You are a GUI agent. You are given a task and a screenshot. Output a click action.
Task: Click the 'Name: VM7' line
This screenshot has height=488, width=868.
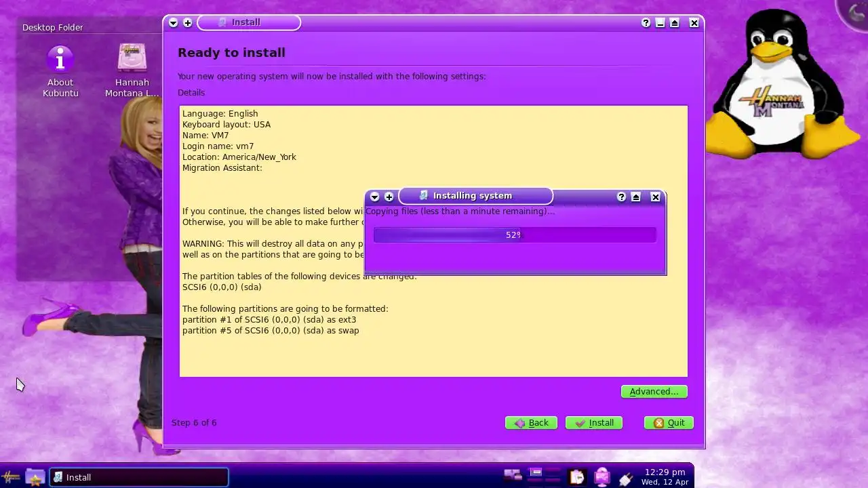(x=205, y=136)
